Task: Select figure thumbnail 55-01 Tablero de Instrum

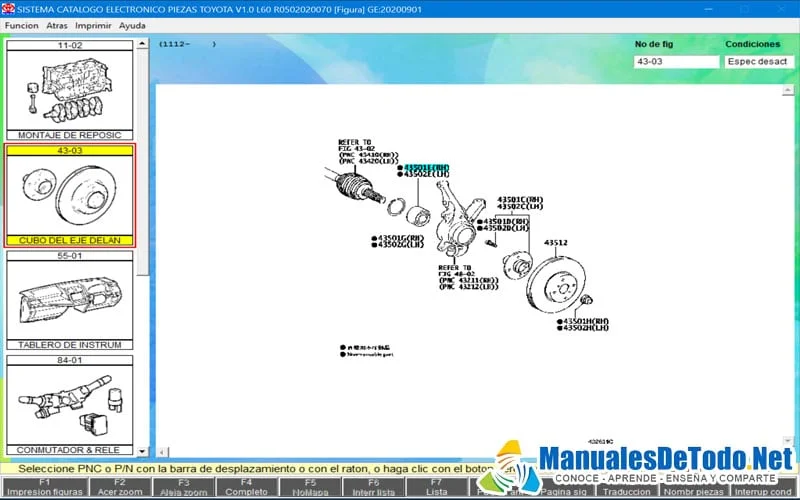Action: coord(69,301)
